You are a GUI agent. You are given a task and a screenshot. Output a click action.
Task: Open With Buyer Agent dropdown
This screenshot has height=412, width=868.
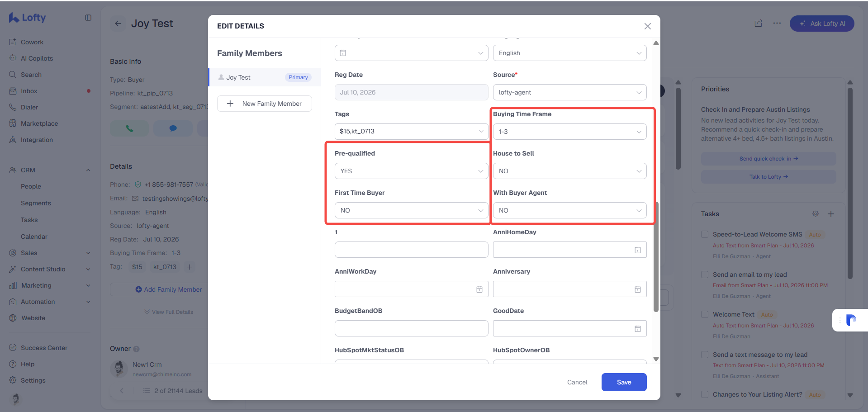[x=569, y=210]
